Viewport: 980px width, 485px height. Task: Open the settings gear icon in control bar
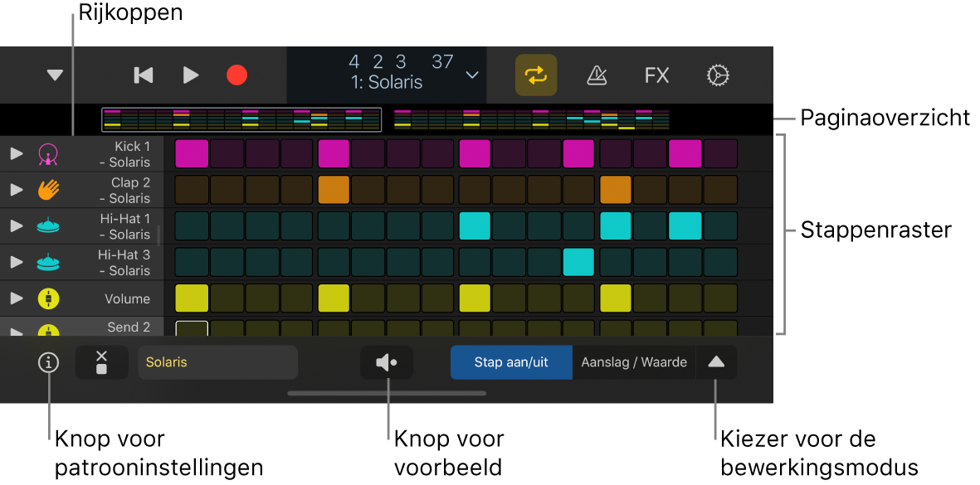coord(718,75)
